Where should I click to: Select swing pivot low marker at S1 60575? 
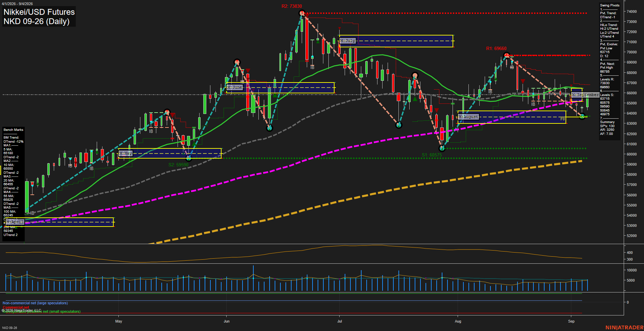(x=442, y=148)
